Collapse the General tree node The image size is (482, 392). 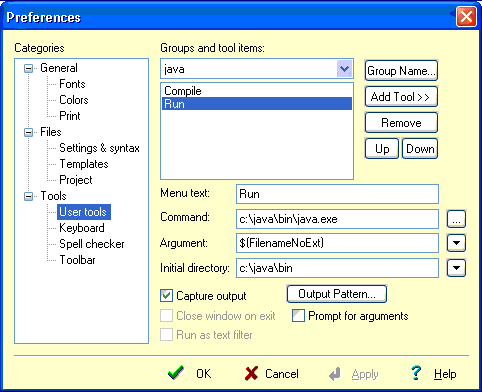[29, 69]
